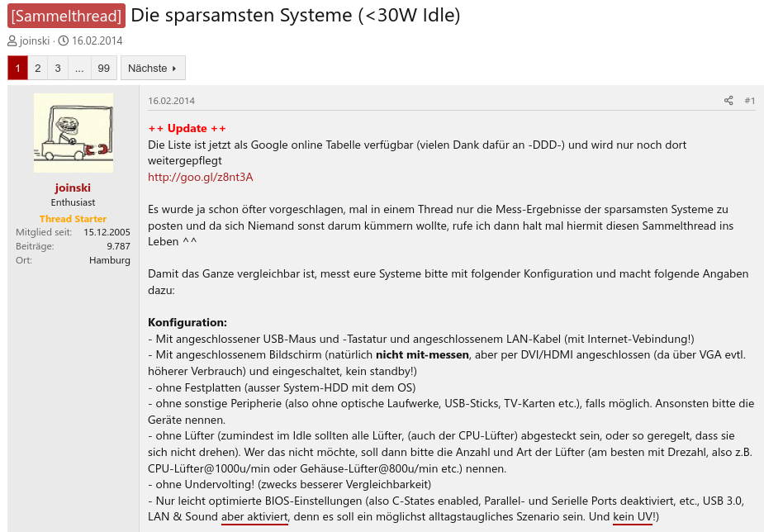
Task: Click the thread title heading text
Action: pyautogui.click(x=295, y=16)
